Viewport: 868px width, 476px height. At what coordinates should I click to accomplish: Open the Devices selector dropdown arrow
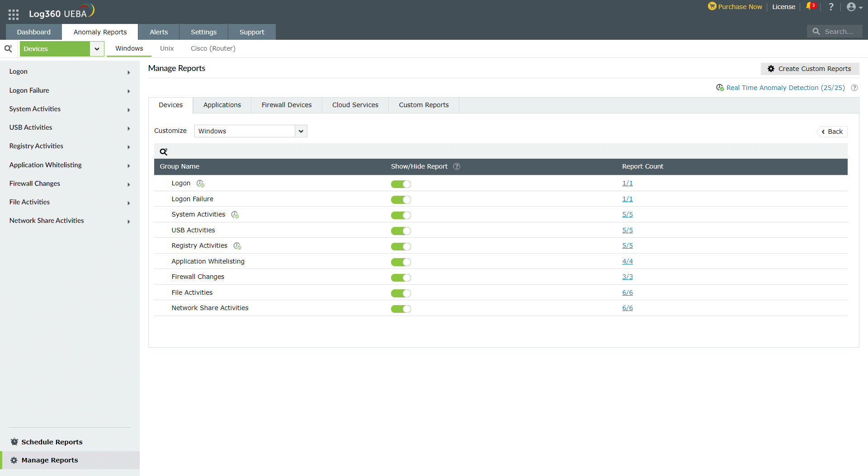pyautogui.click(x=96, y=48)
